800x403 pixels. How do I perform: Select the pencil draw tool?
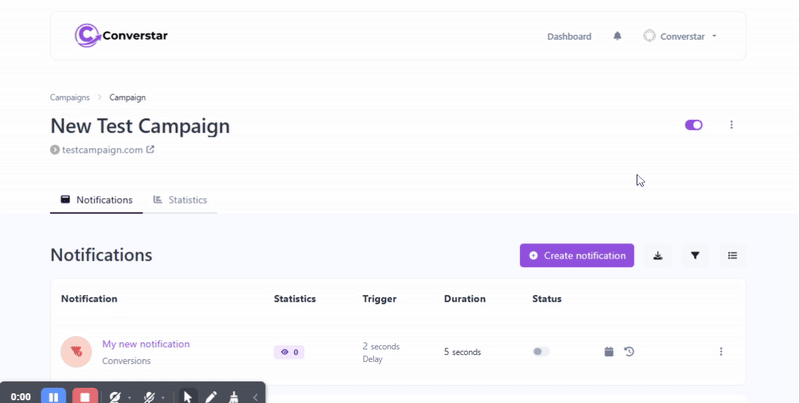click(x=212, y=397)
